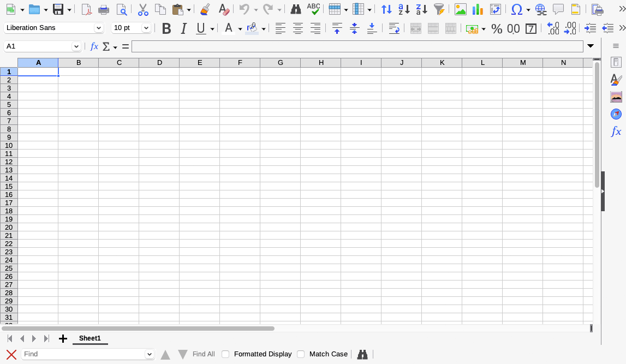Viewport: 626px width, 364px height.
Task: Click Format as Percent icon
Action: pyautogui.click(x=496, y=28)
